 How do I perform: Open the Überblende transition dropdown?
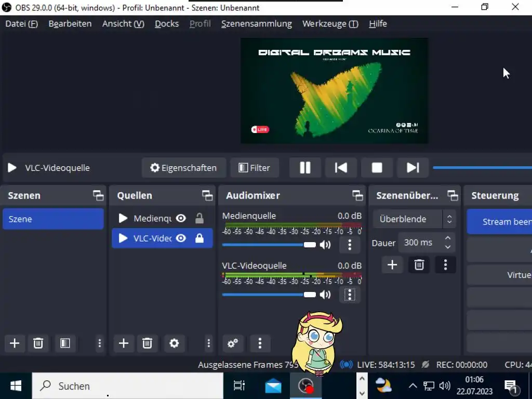pyautogui.click(x=414, y=219)
